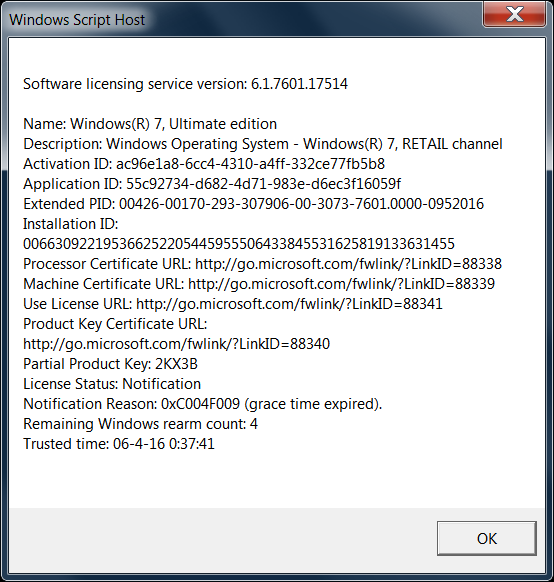Click the Trusted time line
The image size is (554, 582).
119,445
